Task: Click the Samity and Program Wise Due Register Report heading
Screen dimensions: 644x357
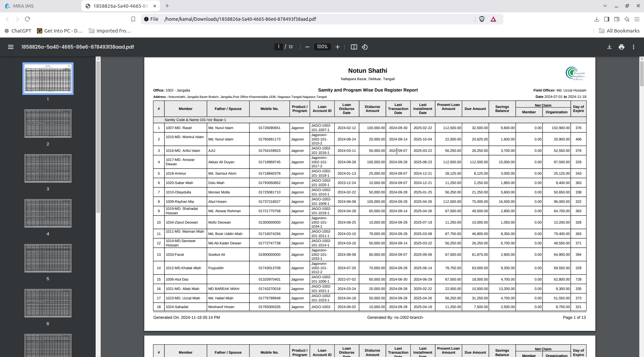Action: (368, 90)
